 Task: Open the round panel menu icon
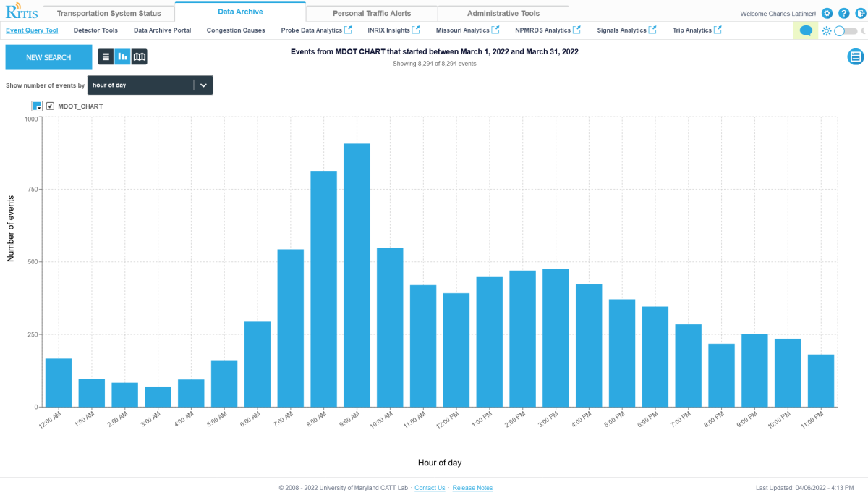click(x=855, y=56)
